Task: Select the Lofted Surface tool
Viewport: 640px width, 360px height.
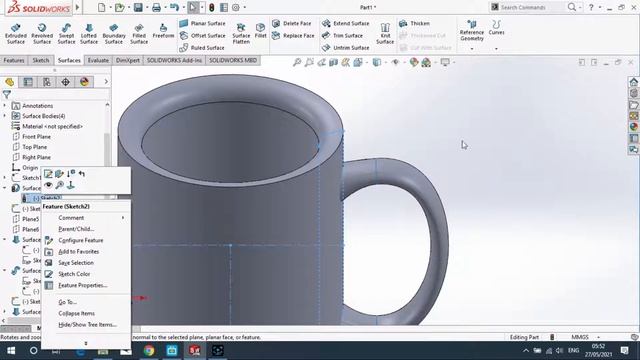Action: [x=89, y=33]
